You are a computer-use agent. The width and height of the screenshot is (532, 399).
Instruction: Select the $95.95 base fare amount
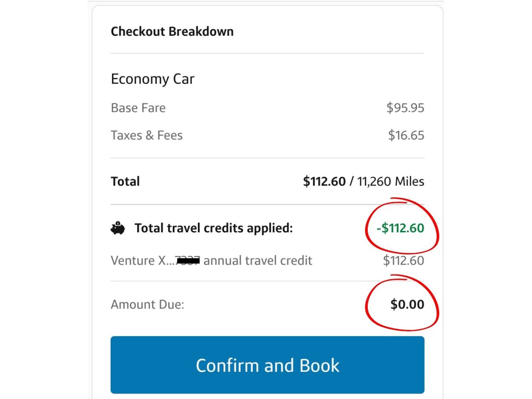405,108
